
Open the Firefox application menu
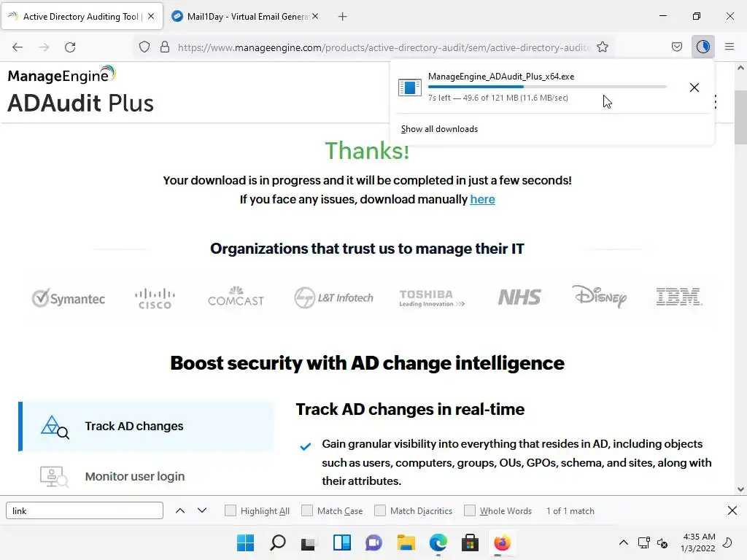tap(729, 47)
